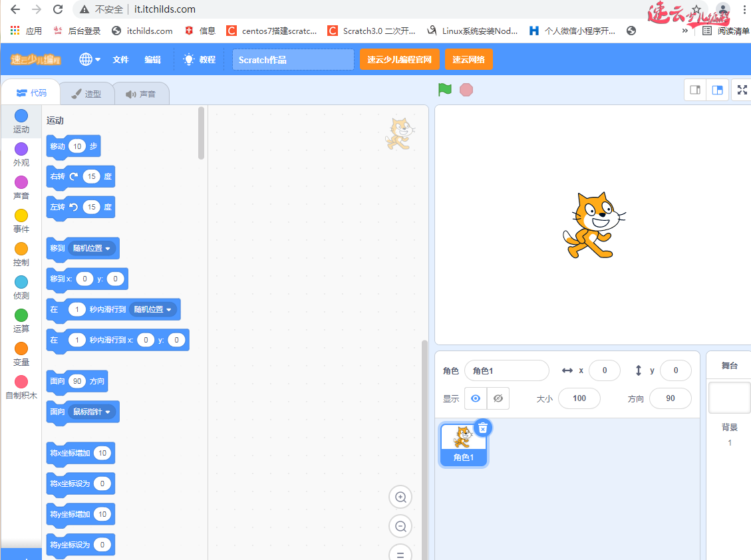Click the 不安全 site security warning icon
The width and height of the screenshot is (751, 560).
tap(84, 9)
